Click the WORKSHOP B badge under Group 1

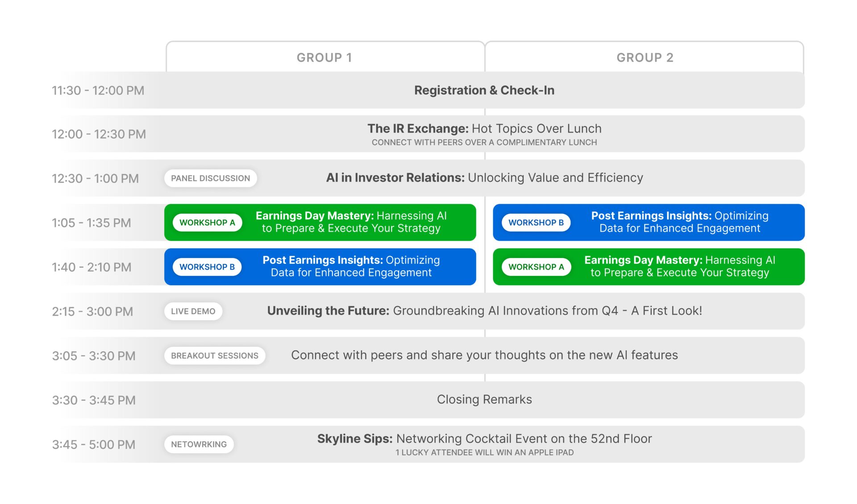(x=207, y=267)
